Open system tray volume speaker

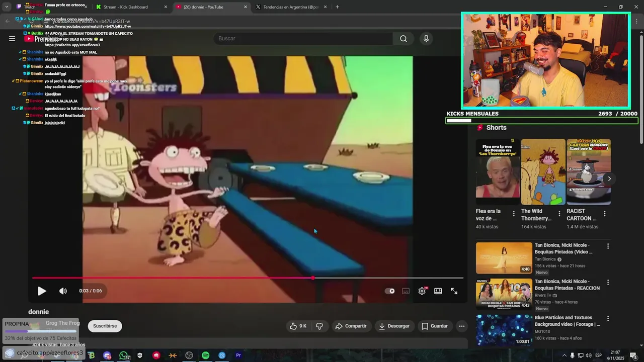[588, 355]
